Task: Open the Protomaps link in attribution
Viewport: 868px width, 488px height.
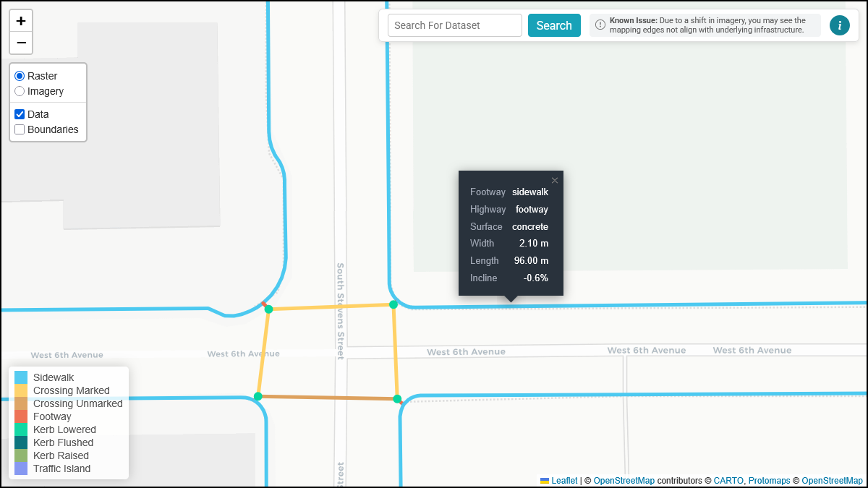Action: coord(769,480)
